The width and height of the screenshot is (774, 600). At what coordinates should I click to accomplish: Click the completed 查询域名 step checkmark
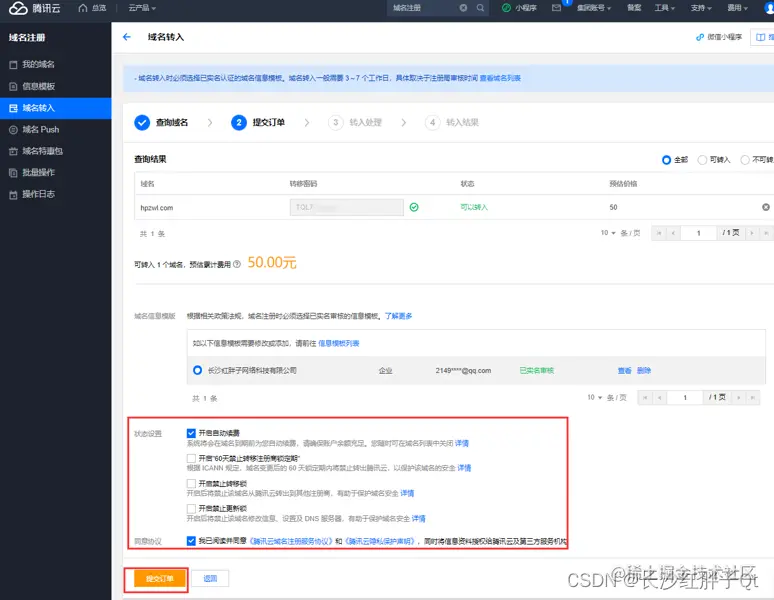pos(142,122)
